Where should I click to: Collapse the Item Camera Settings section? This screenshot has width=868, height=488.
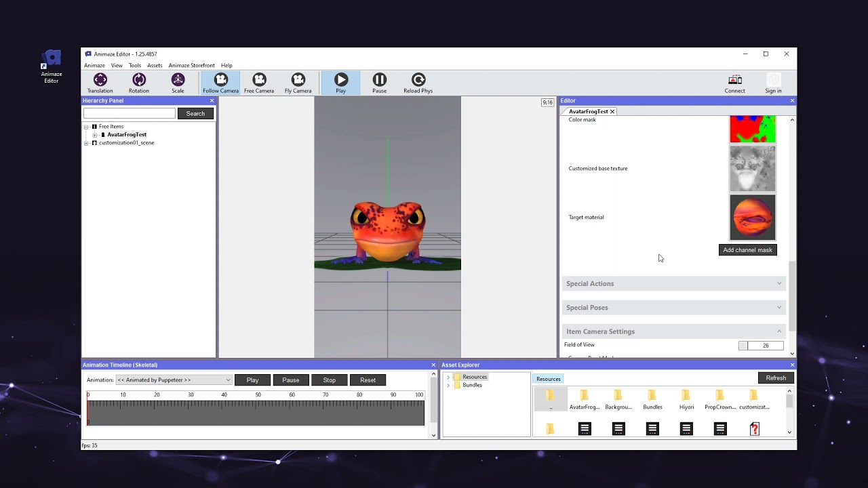coord(673,331)
